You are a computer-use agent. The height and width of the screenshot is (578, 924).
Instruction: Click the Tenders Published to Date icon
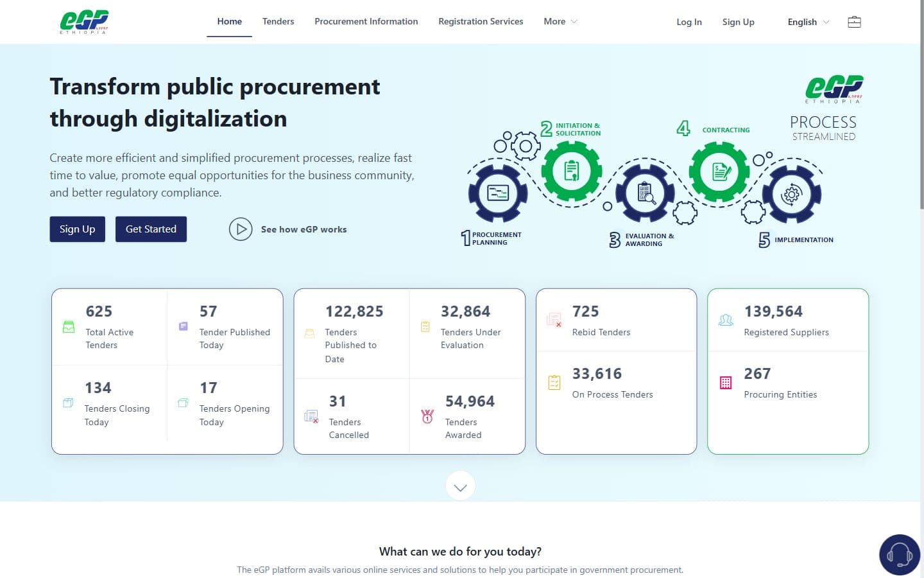pyautogui.click(x=309, y=333)
